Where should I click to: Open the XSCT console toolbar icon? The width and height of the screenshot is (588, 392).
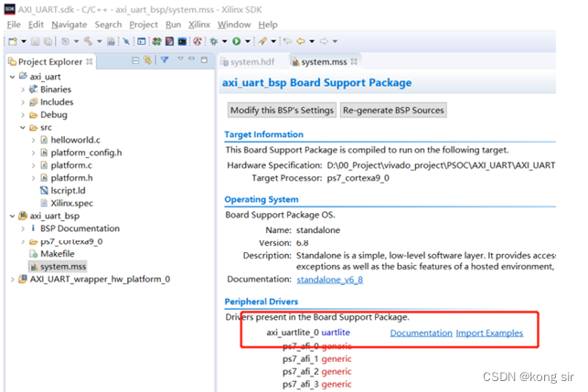tap(182, 41)
